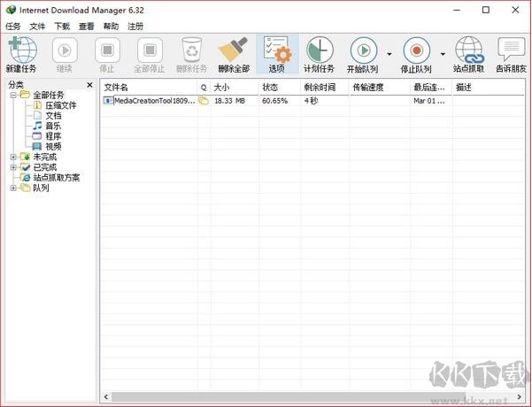Image resolution: width=532 pixels, height=407 pixels.
Task: Click the horizontal scrollbar thumb
Action: point(289,396)
